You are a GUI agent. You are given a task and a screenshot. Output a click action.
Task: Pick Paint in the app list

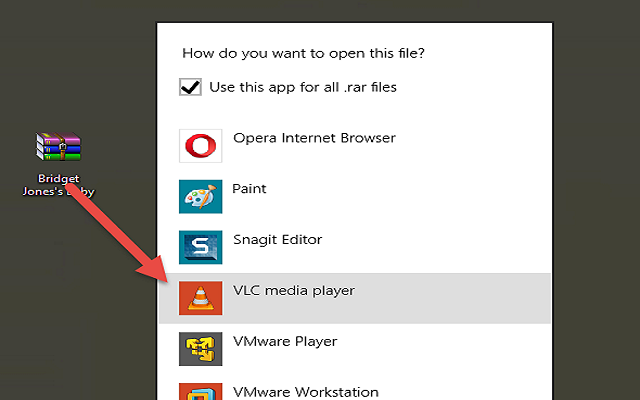[x=249, y=188]
